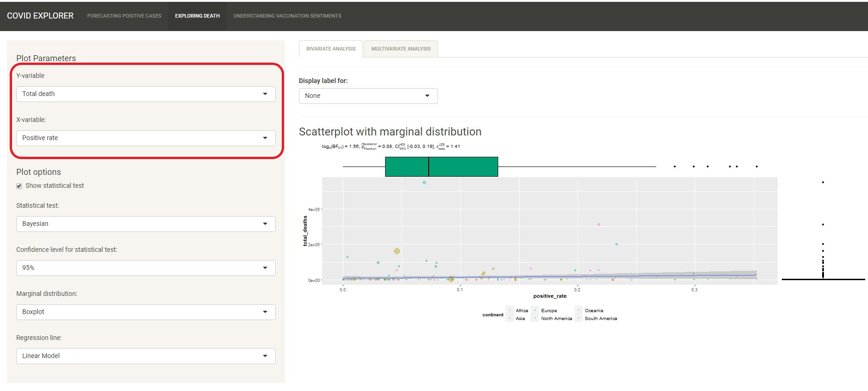Screen dimensions: 868x391
Task: Open the Y-variable dropdown showing Total death
Action: coord(146,94)
